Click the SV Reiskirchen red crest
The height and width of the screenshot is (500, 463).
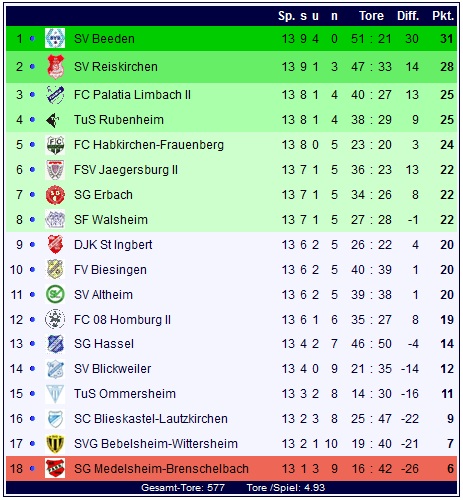pyautogui.click(x=55, y=67)
